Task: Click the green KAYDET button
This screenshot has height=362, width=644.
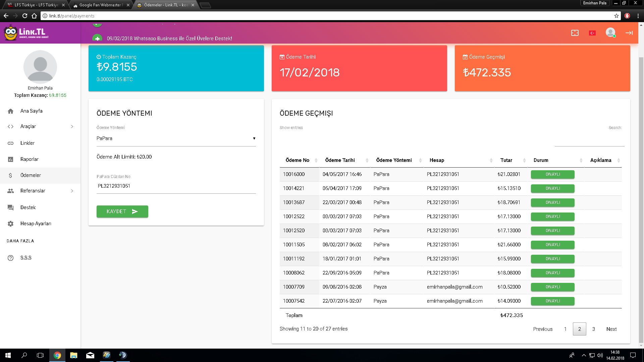Action: click(122, 212)
